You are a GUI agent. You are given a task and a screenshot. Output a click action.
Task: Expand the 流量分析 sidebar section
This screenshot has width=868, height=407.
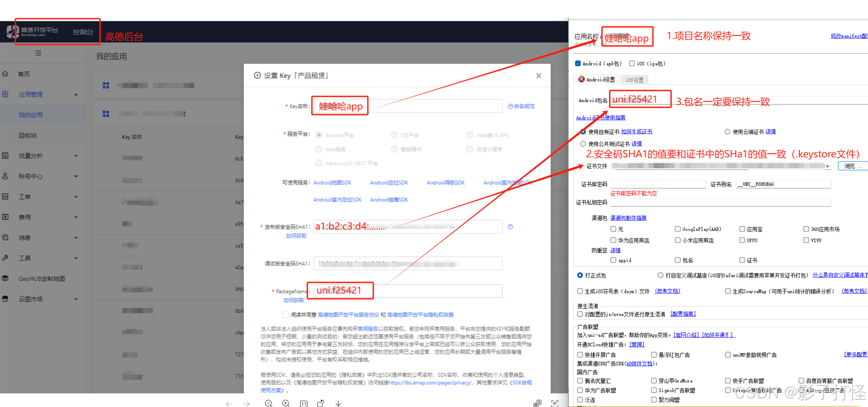tap(76, 156)
